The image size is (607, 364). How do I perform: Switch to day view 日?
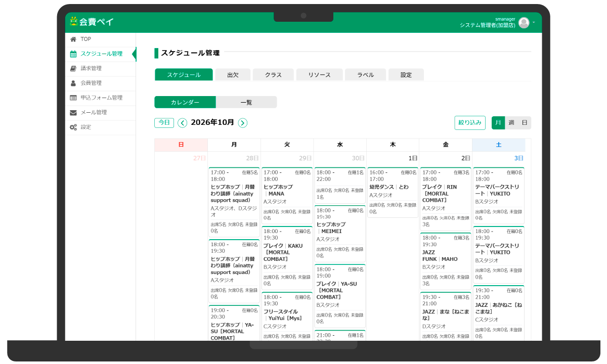tap(525, 123)
